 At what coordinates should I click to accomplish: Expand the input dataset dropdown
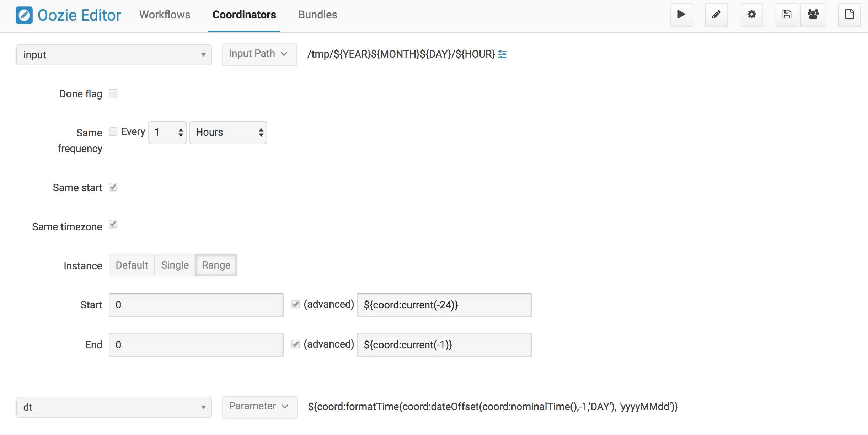(203, 54)
